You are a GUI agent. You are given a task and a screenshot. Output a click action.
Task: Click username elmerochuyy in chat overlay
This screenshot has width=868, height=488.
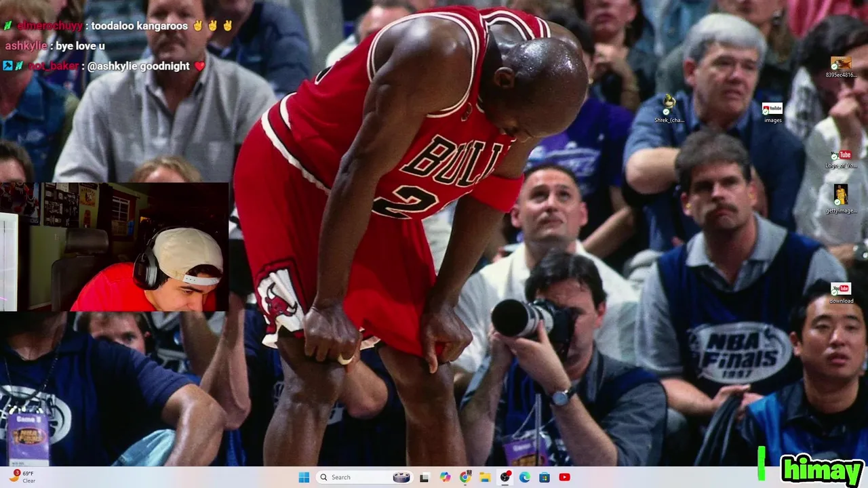coord(50,26)
